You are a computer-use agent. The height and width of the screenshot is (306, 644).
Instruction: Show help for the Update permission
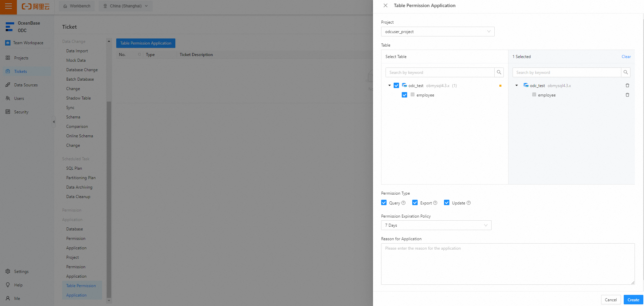click(469, 203)
